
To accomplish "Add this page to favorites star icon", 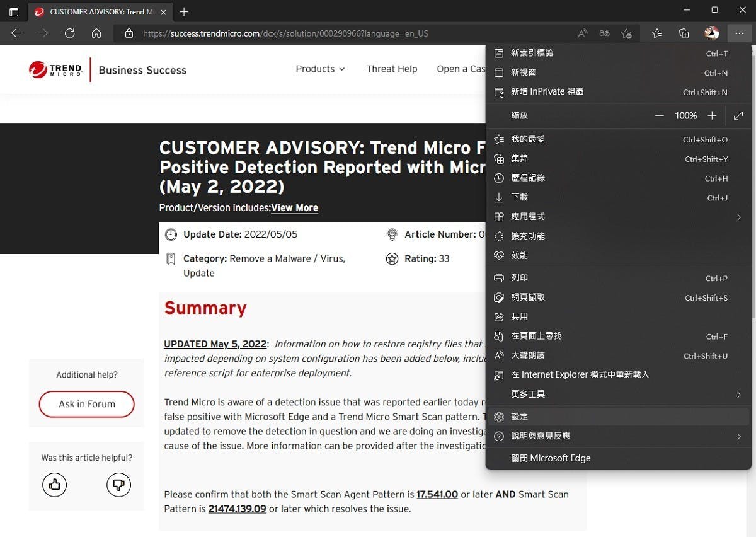I will 626,33.
